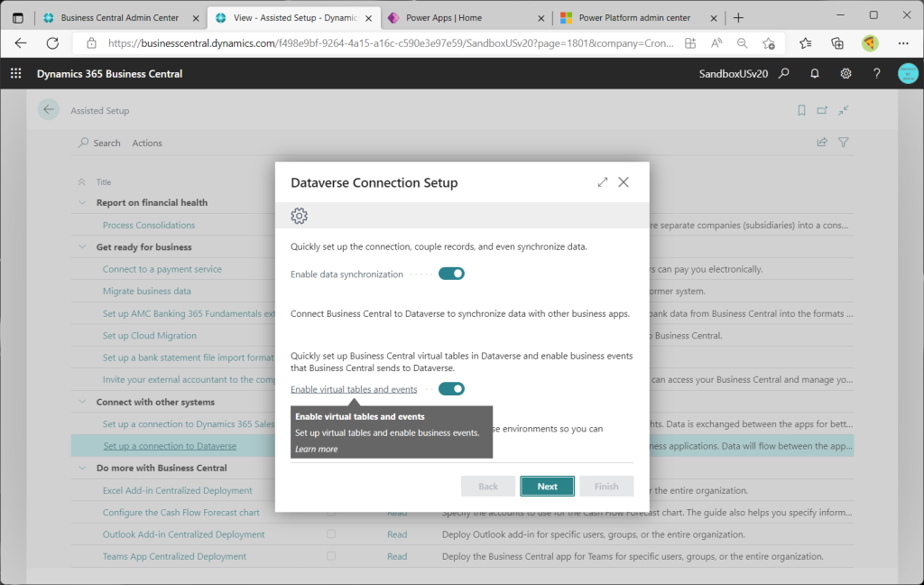Image resolution: width=924 pixels, height=585 pixels.
Task: Click the Business Central search magnifier icon
Action: (784, 73)
